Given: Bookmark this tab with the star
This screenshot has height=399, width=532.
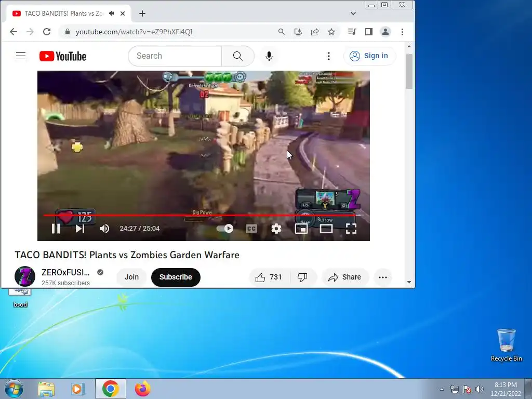Looking at the screenshot, I should 331,32.
